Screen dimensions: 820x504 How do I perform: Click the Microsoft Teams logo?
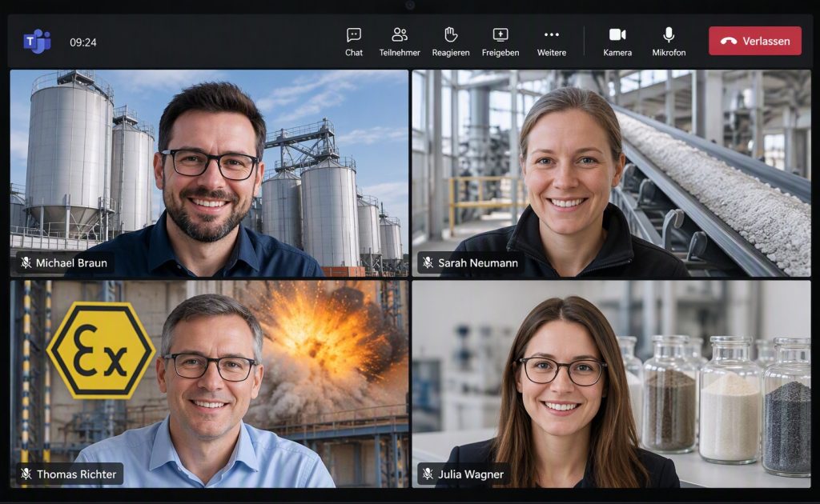tap(37, 42)
